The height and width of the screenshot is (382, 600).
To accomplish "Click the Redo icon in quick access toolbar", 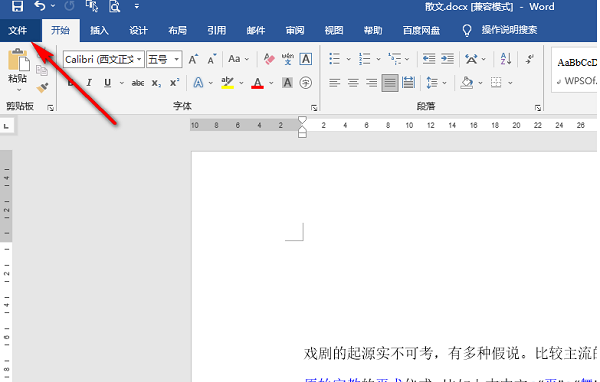I will point(69,6).
